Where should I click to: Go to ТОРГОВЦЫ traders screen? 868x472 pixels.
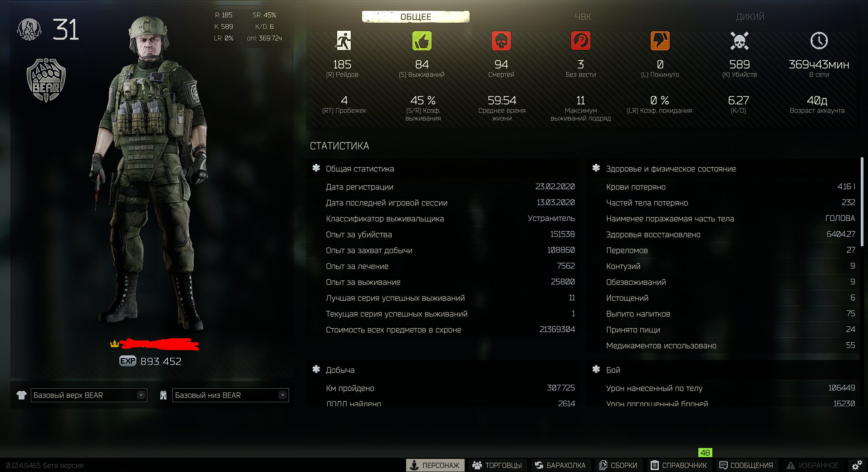click(497, 465)
